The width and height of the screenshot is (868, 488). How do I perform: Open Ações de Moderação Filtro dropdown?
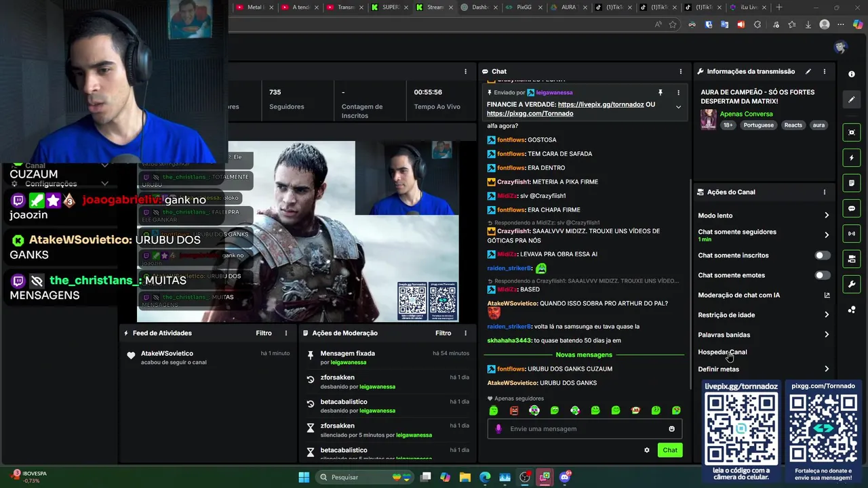443,333
